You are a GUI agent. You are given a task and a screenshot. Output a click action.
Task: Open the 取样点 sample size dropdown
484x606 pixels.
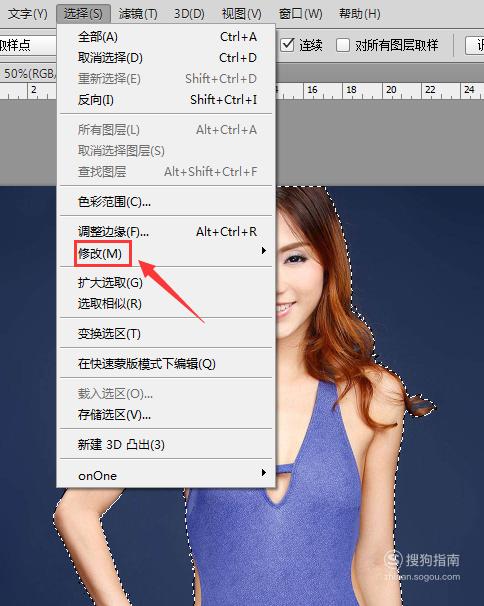pos(28,45)
